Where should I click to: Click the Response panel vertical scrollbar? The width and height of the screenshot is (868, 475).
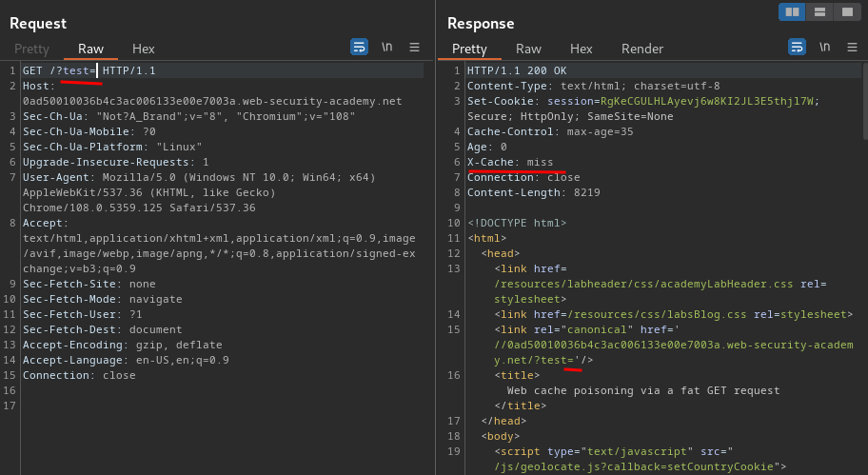point(865,101)
